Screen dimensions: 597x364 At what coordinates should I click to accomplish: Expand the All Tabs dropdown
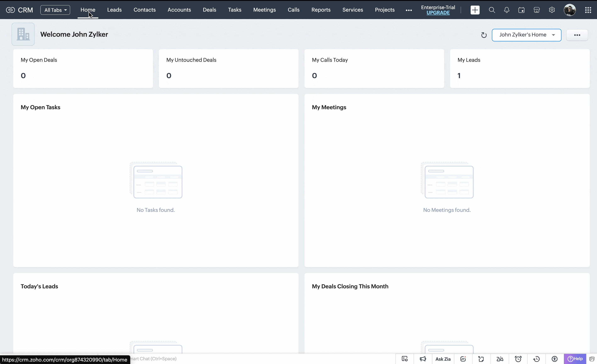point(55,10)
